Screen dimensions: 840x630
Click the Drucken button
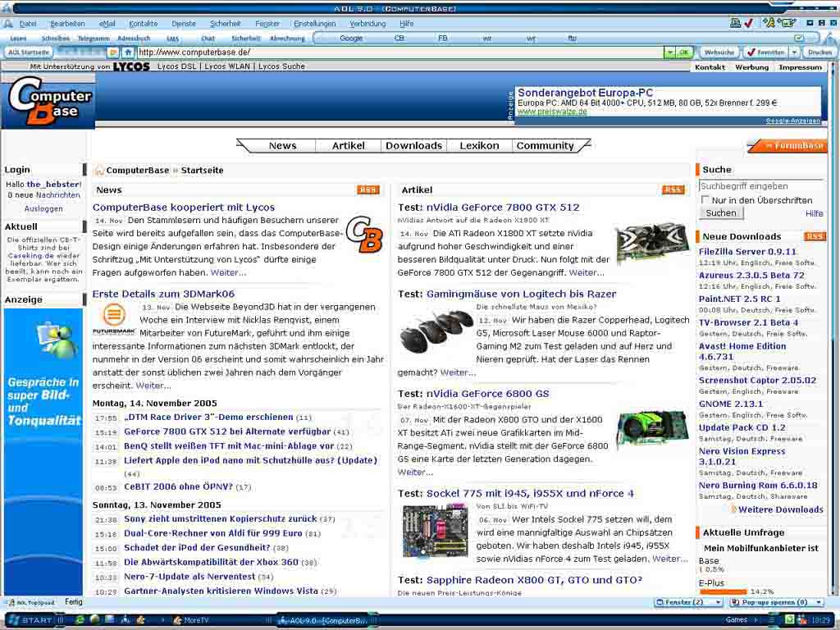point(819,52)
